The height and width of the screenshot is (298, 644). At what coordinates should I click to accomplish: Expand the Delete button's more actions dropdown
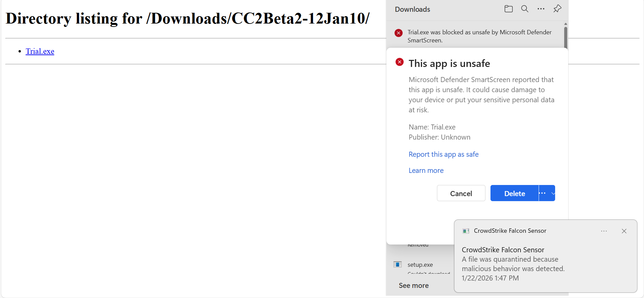point(547,193)
